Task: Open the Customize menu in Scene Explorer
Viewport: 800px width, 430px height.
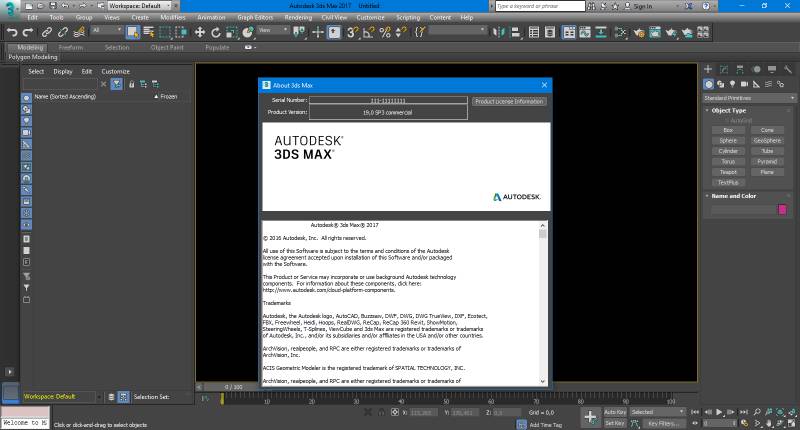Action: click(x=115, y=71)
